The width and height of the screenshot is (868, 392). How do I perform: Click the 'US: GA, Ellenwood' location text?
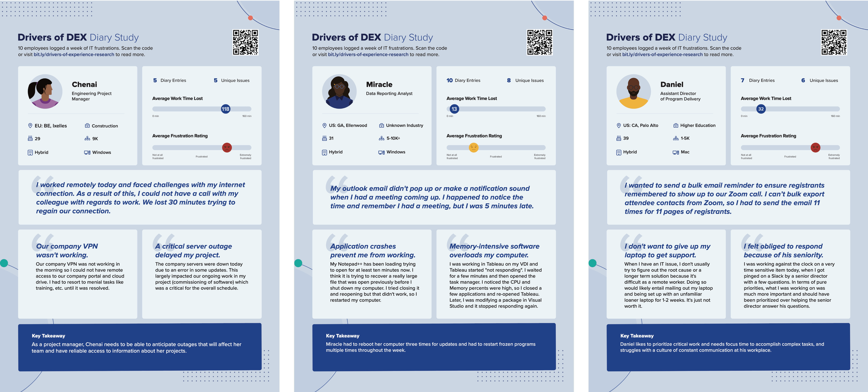348,125
